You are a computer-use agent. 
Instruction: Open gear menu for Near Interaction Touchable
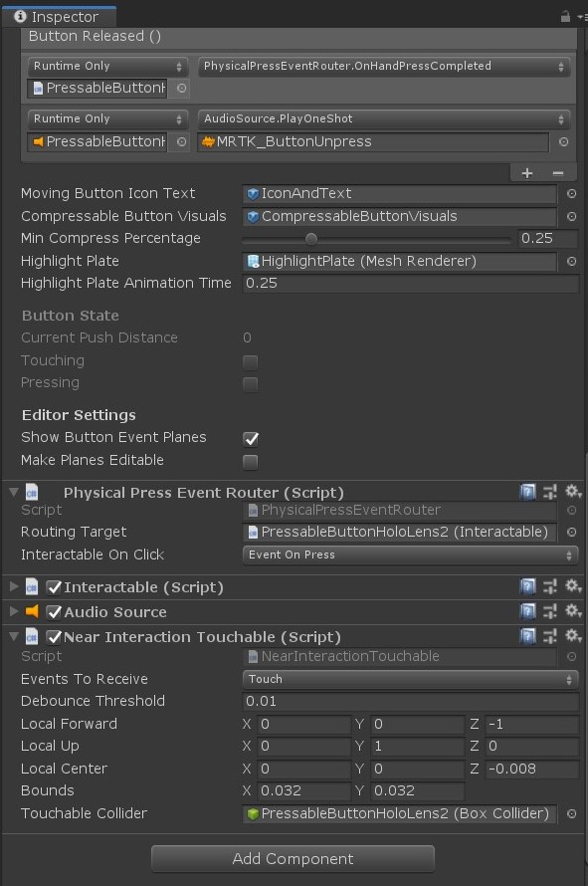[573, 637]
